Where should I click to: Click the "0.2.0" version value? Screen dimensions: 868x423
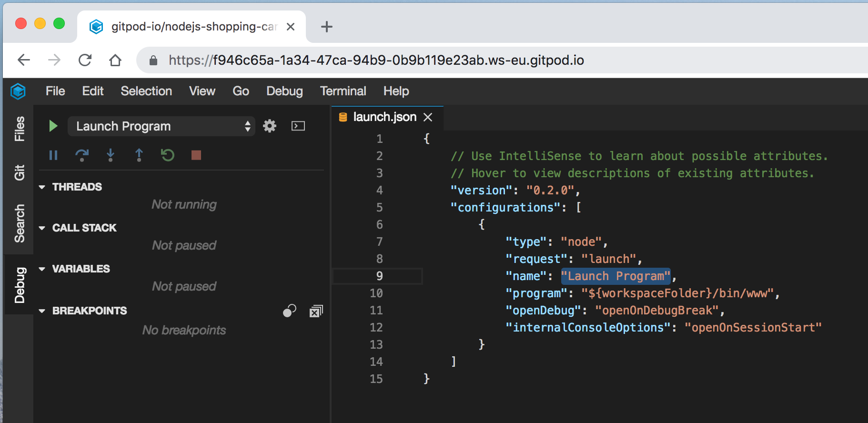tap(550, 191)
